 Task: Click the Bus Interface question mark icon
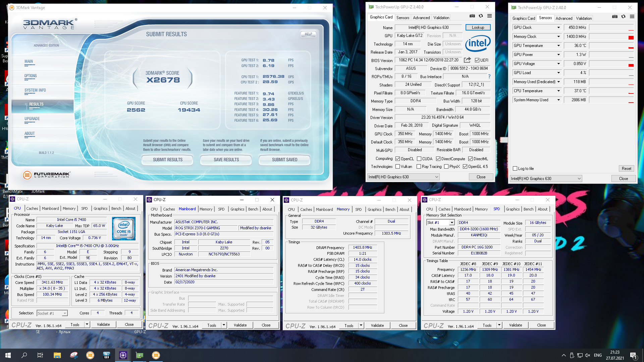[x=489, y=76]
